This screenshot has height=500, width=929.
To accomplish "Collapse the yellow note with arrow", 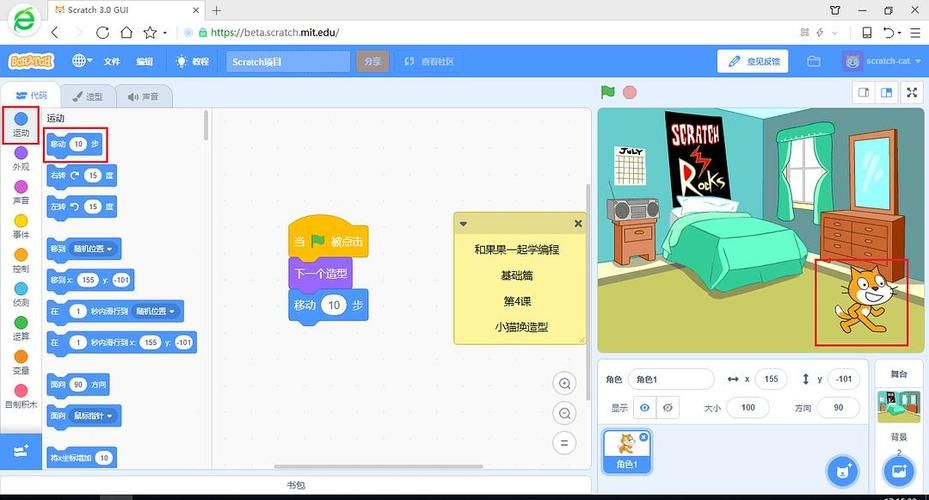I will coord(463,224).
